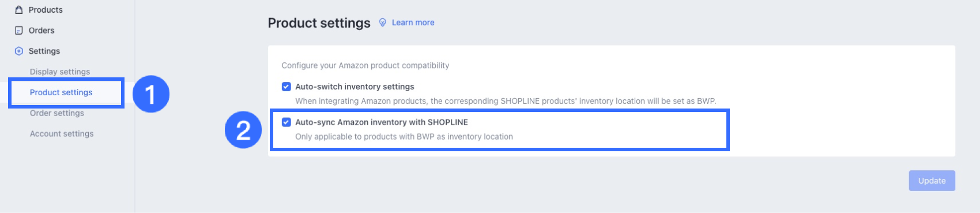Select Product settings in sidebar
The image size is (980, 213).
pos(61,92)
